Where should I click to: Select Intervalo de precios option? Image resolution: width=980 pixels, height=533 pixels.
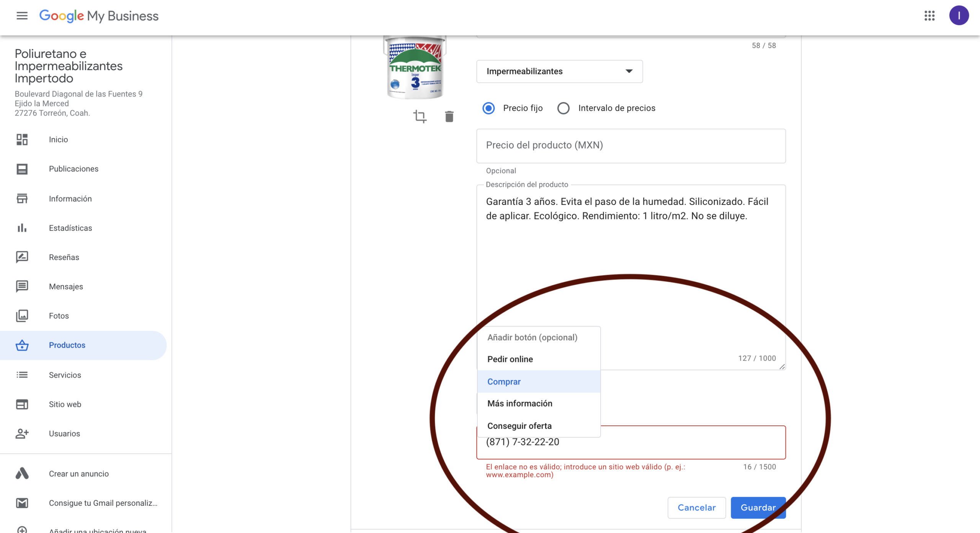coord(563,108)
